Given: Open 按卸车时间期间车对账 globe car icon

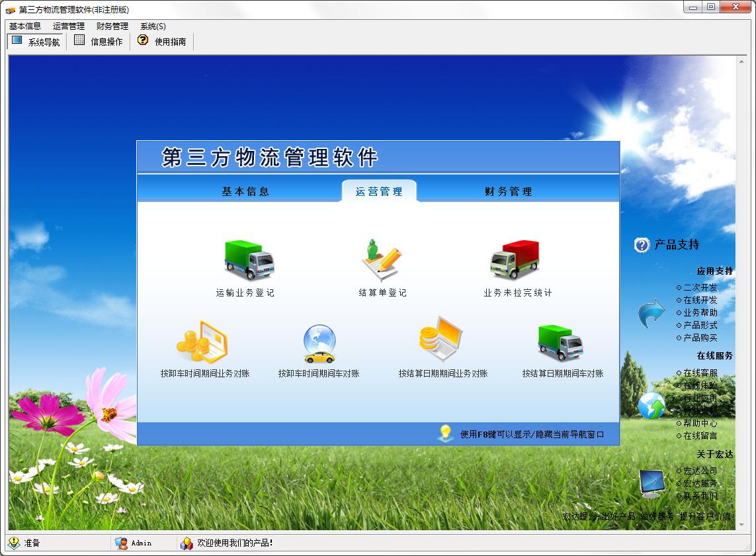Looking at the screenshot, I should 319,344.
